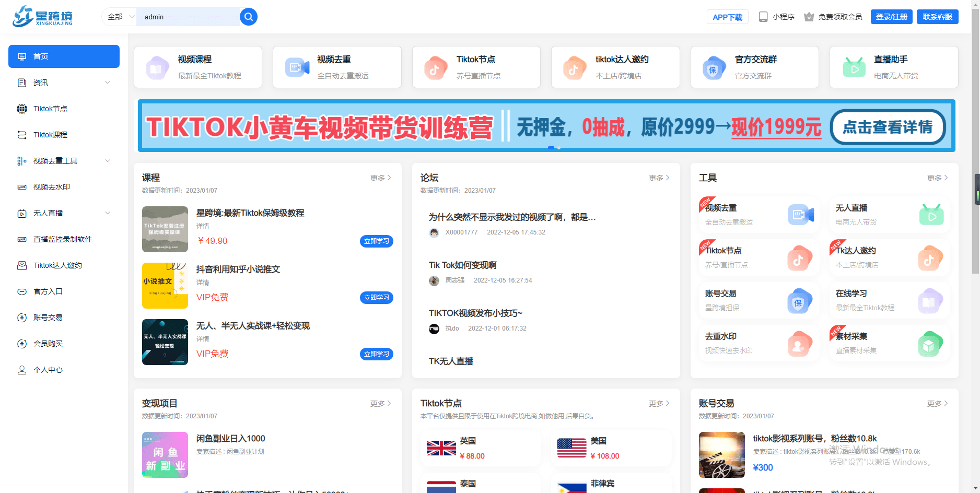Click 立即学习 for 无人、半无人实战课
980x493 pixels.
click(x=377, y=354)
